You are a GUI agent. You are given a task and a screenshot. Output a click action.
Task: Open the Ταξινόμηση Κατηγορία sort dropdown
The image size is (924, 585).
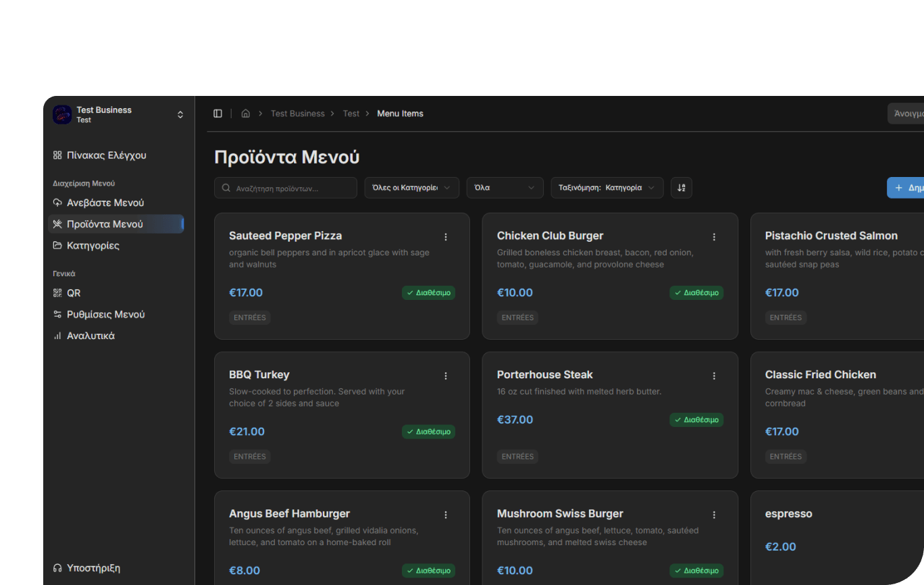point(607,188)
